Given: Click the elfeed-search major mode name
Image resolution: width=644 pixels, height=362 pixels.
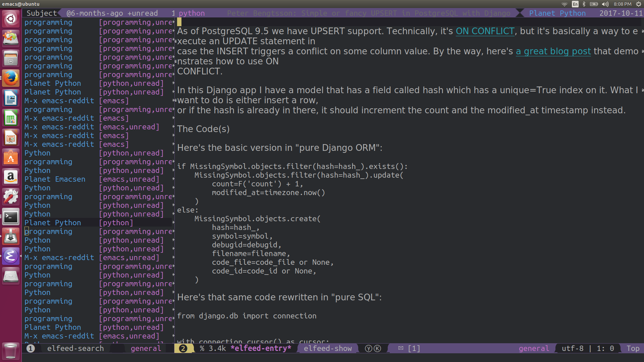Looking at the screenshot, I should click(75, 349).
